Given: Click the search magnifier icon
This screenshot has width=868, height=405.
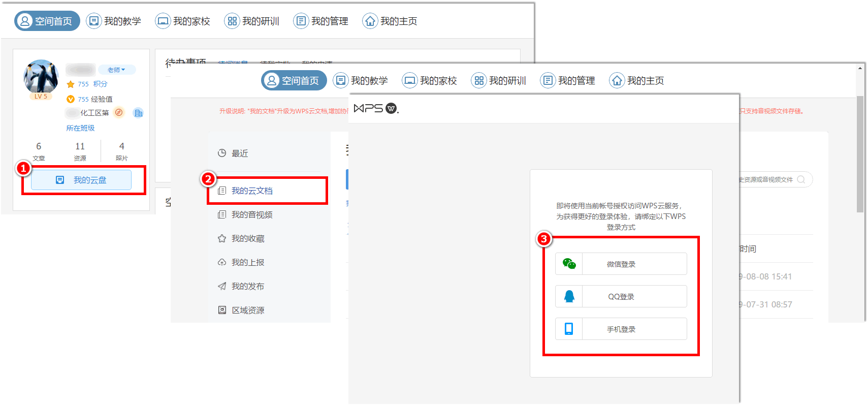Looking at the screenshot, I should tap(801, 179).
